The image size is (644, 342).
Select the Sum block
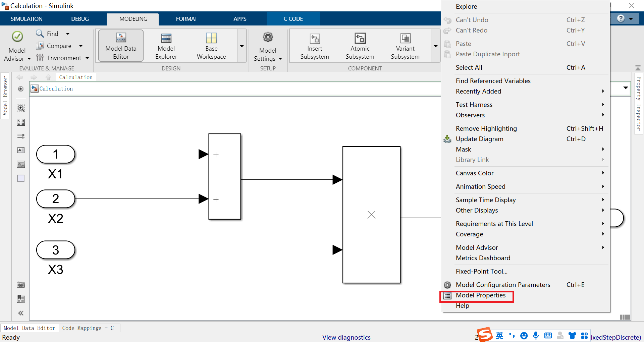[x=225, y=176]
